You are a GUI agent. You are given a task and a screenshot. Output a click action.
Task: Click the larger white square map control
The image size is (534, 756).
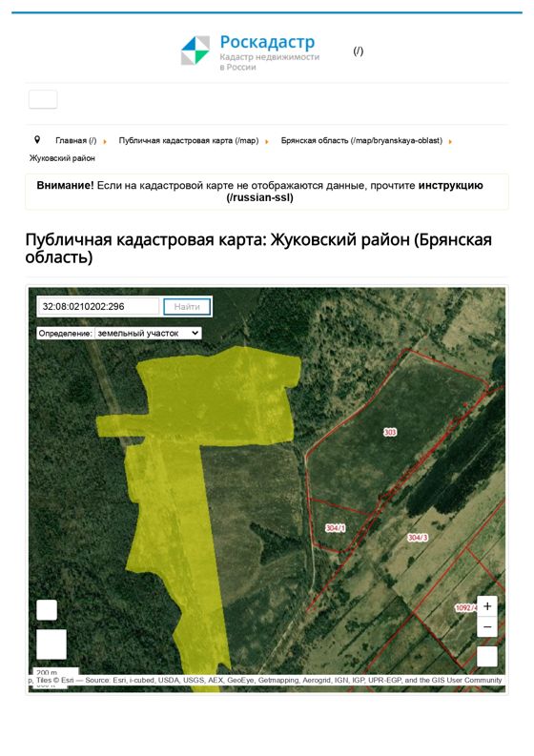pyautogui.click(x=51, y=644)
